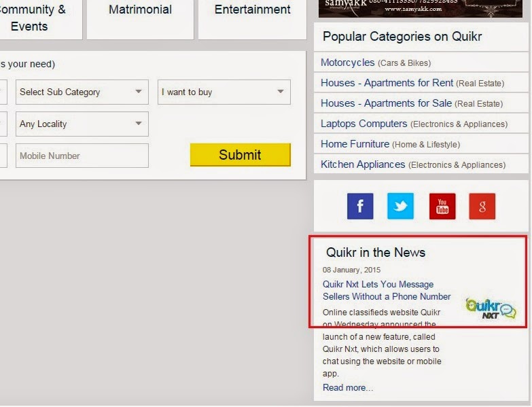Open the Home Furniture category link
The width and height of the screenshot is (532, 407).
355,144
